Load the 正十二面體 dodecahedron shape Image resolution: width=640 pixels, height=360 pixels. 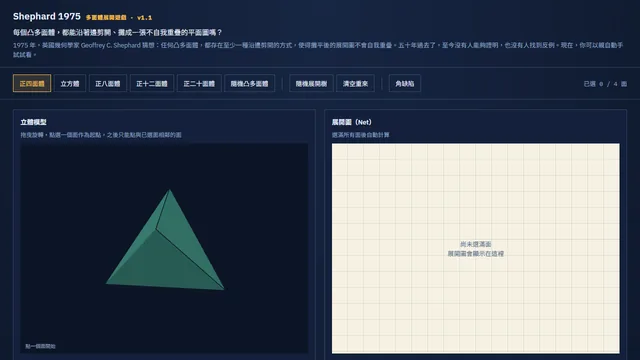point(152,83)
